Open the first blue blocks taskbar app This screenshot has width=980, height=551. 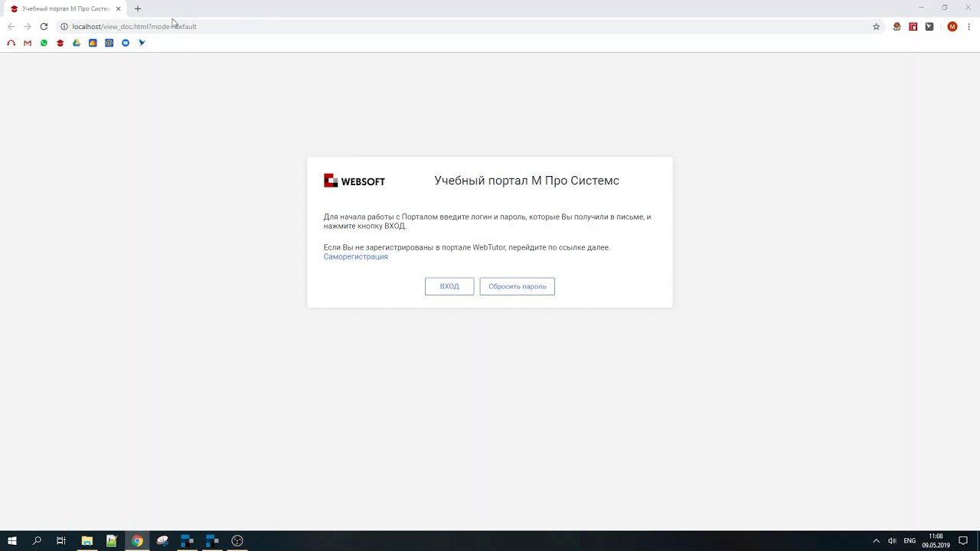pos(188,540)
